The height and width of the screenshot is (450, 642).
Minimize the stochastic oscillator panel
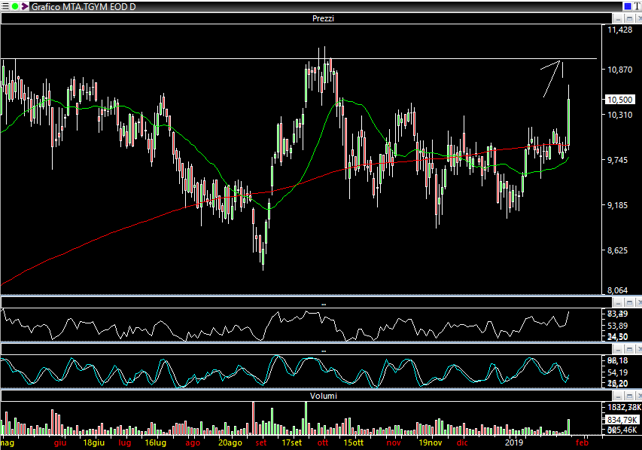pyautogui.click(x=617, y=349)
